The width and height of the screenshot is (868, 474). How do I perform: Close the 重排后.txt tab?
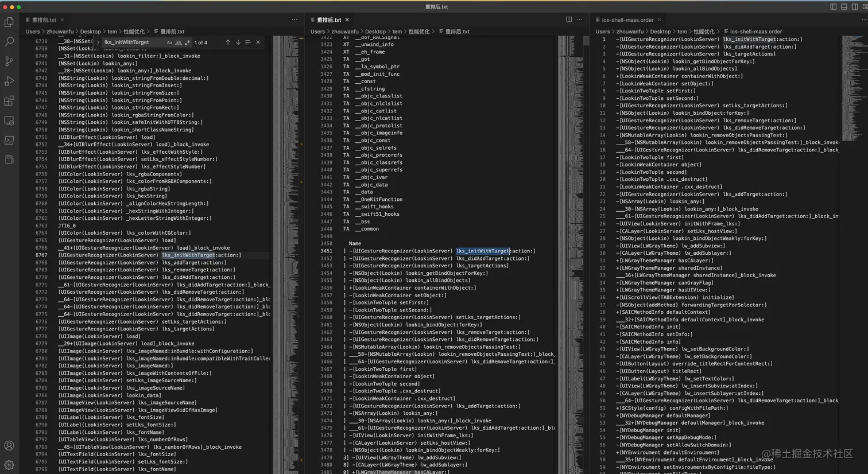pyautogui.click(x=347, y=20)
